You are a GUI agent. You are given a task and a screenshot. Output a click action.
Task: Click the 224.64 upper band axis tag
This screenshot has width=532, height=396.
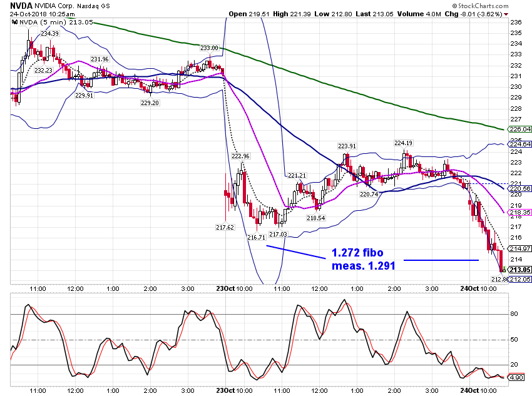point(519,144)
